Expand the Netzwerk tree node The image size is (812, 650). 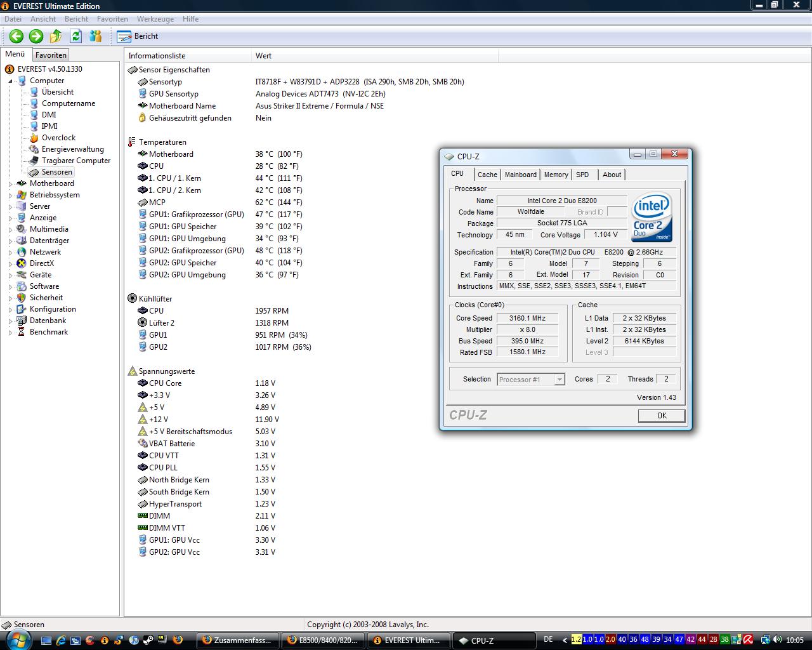point(11,253)
